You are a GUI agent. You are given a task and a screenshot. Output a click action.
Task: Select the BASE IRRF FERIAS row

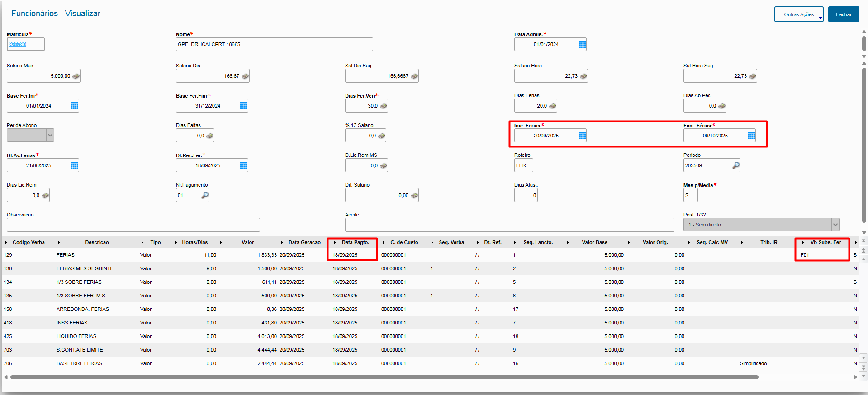431,363
